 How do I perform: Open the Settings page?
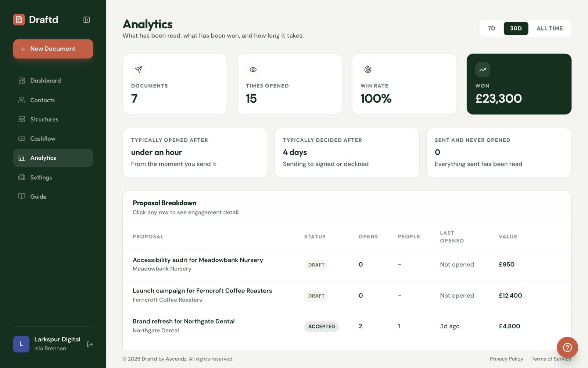(x=53, y=177)
